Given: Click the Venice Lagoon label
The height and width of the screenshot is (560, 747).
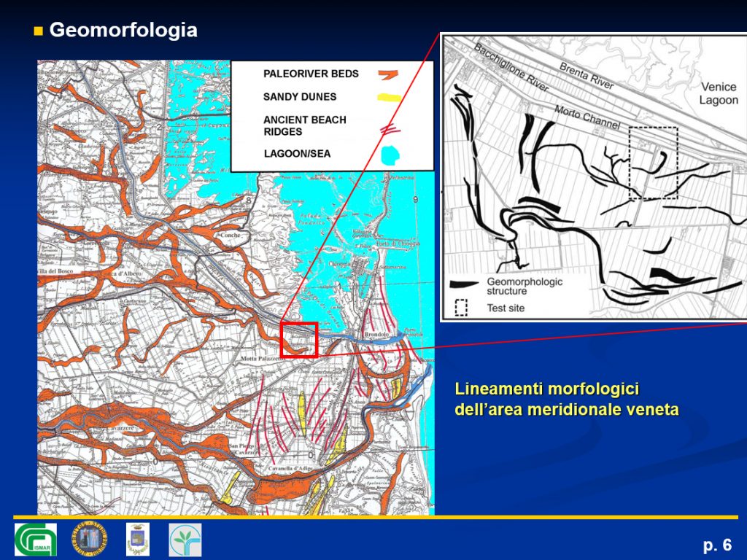Looking at the screenshot, I should (x=718, y=93).
